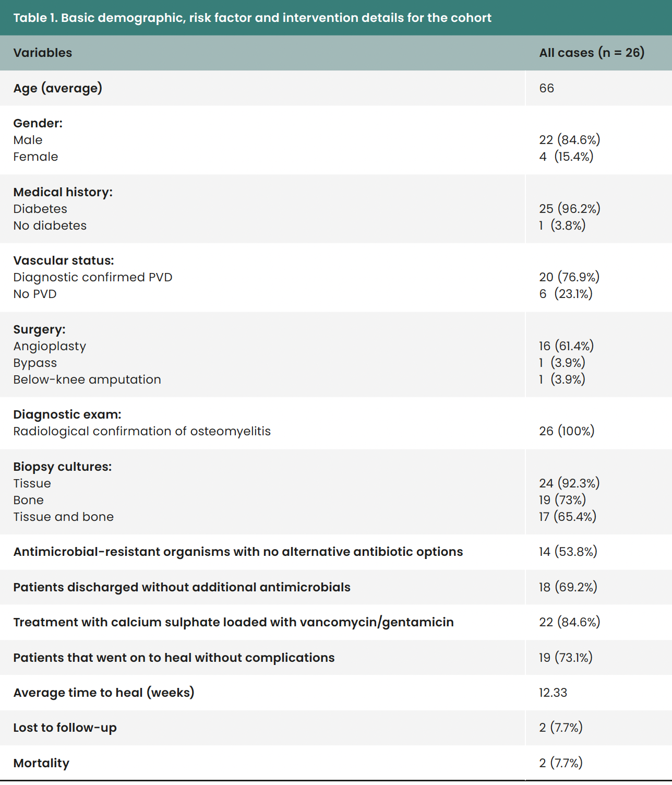Click the Angioplasty value 16 (61.4%)

(566, 346)
